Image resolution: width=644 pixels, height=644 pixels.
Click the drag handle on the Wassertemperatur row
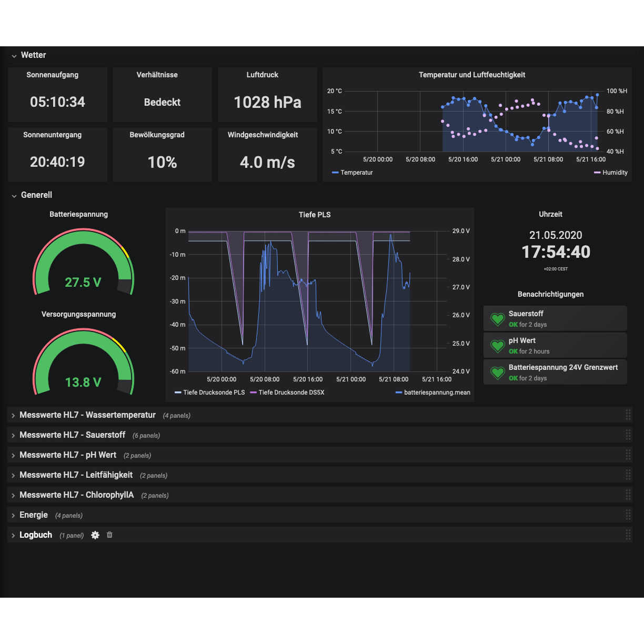pyautogui.click(x=628, y=415)
